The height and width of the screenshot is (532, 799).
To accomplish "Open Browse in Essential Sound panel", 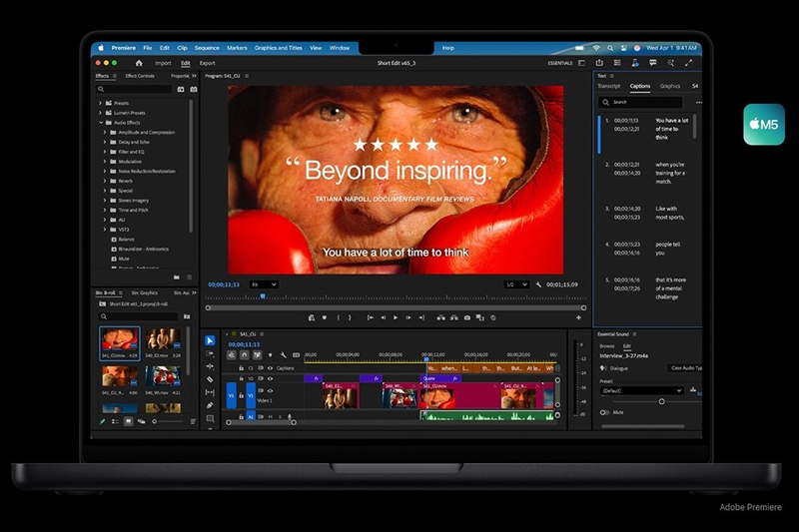I will tap(606, 346).
